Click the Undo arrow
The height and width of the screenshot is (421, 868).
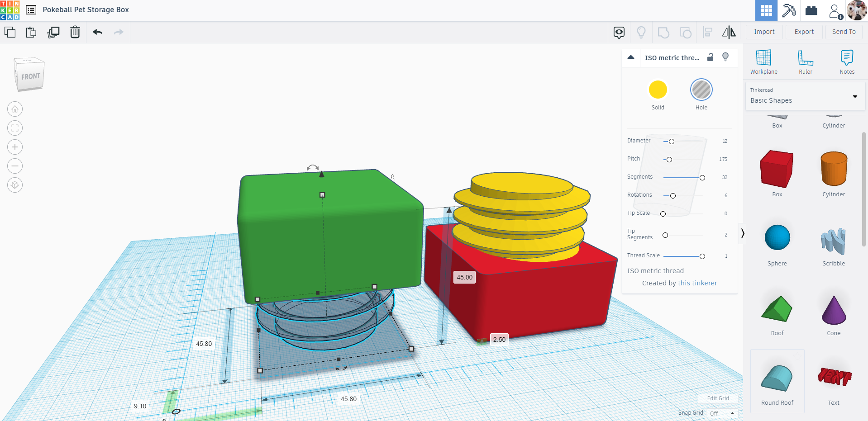[97, 32]
